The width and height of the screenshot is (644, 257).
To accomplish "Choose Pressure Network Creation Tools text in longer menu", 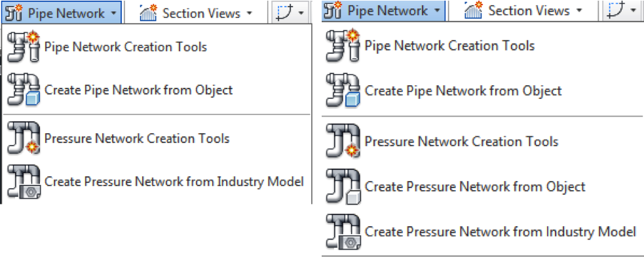I will coord(461,142).
